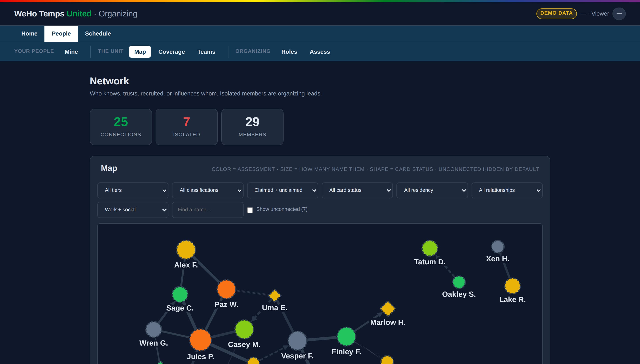640x364 pixels.
Task: Open the Assess sub-tab
Action: click(x=320, y=52)
